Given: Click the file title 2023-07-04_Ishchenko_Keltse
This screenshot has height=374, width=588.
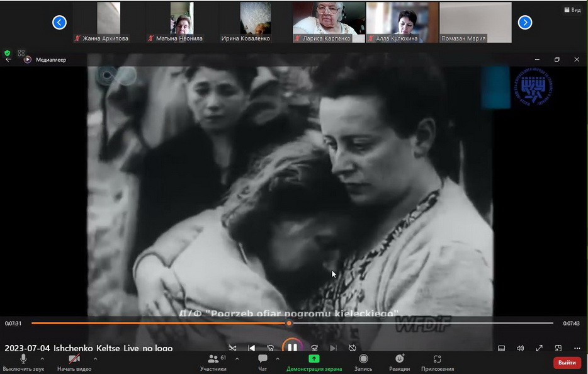Looking at the screenshot, I should pos(89,348).
